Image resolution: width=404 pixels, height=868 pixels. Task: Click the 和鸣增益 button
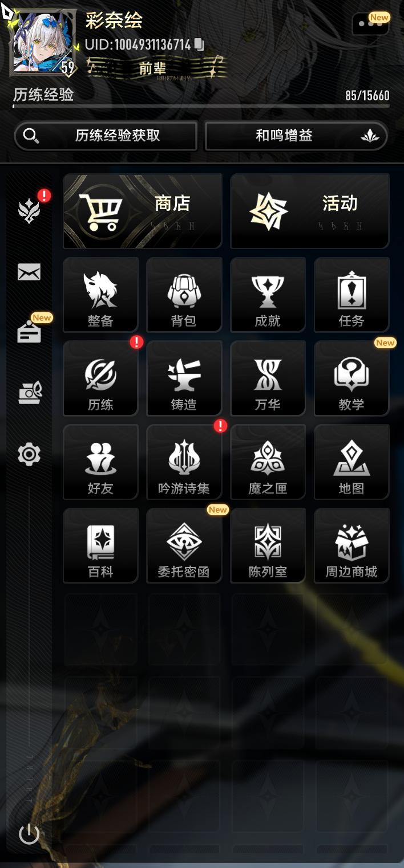point(296,136)
